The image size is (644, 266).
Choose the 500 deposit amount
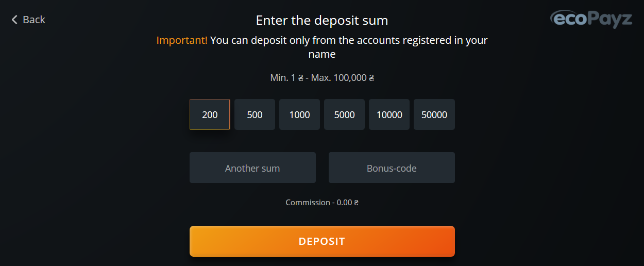pyautogui.click(x=255, y=114)
